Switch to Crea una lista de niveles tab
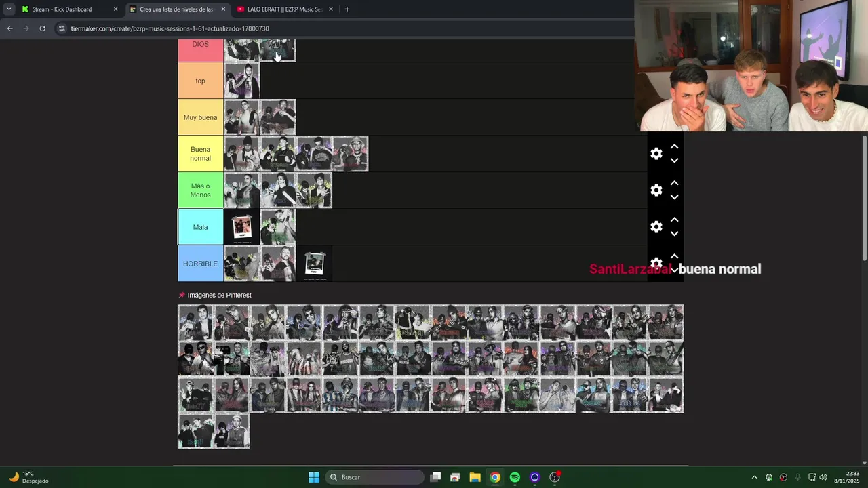The width and height of the screenshot is (868, 488). pos(178,9)
